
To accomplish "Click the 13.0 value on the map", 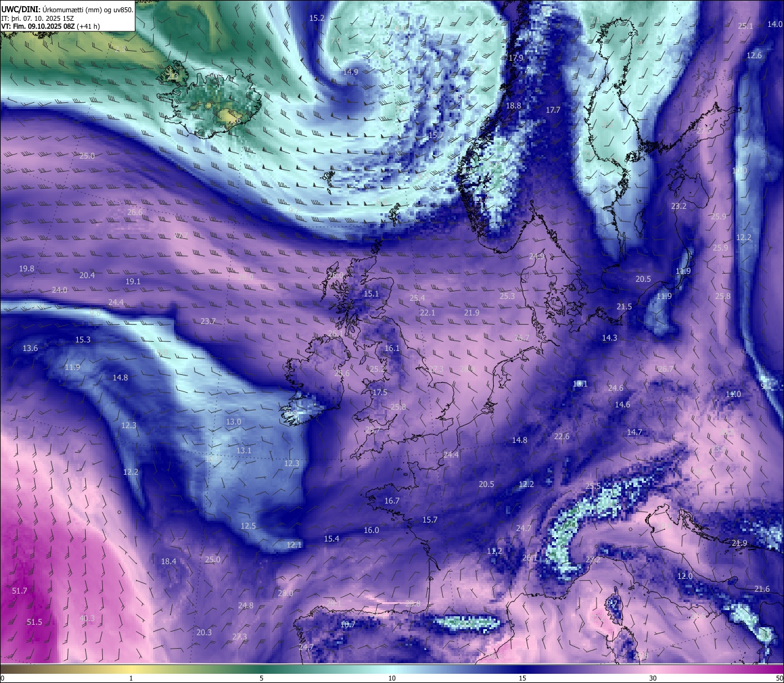I will click(x=233, y=421).
